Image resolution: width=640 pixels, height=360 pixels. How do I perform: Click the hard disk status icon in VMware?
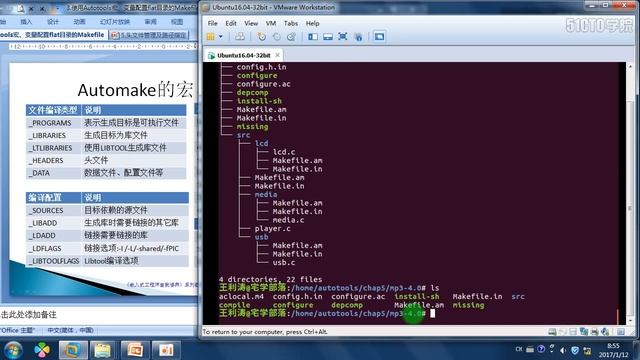tap(552, 332)
